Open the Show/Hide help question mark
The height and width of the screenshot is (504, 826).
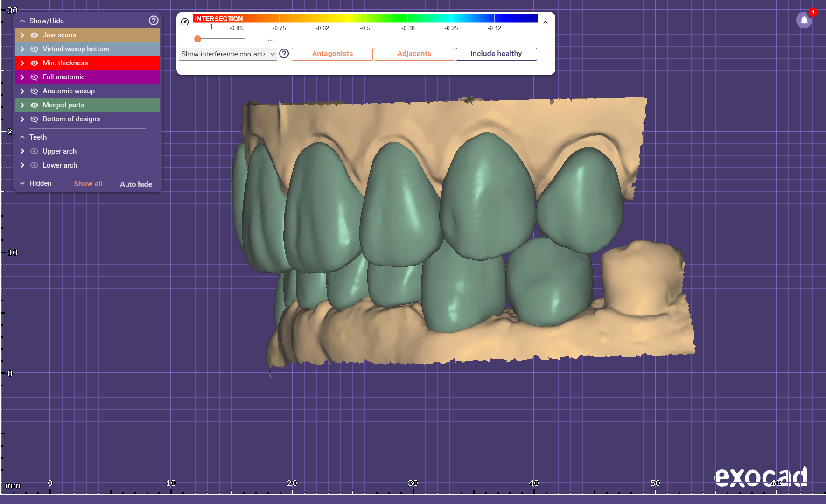tap(154, 21)
